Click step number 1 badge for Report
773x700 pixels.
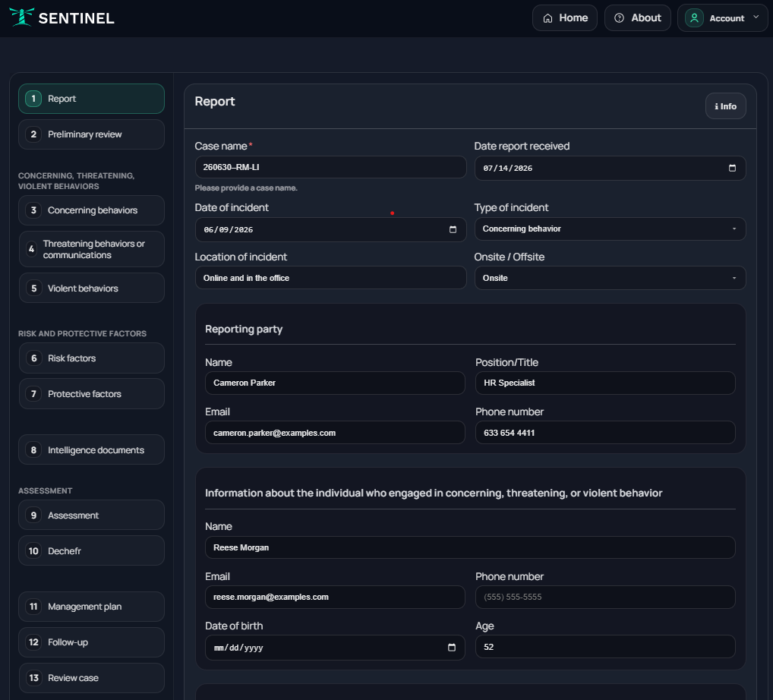(x=33, y=99)
